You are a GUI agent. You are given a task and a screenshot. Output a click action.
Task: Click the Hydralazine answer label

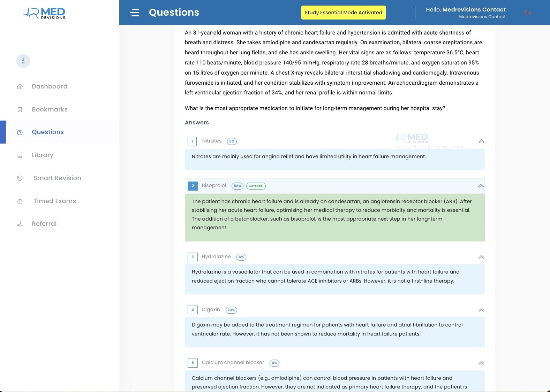pyautogui.click(x=216, y=256)
